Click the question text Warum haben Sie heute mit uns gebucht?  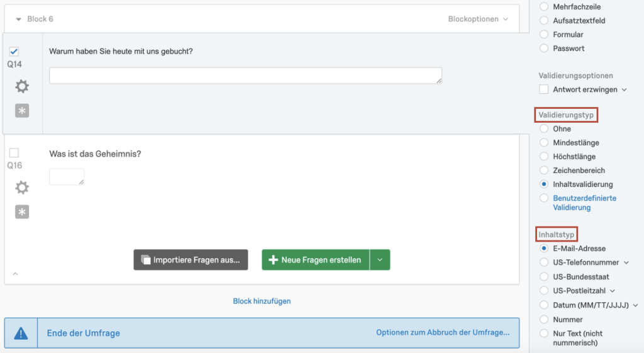121,52
